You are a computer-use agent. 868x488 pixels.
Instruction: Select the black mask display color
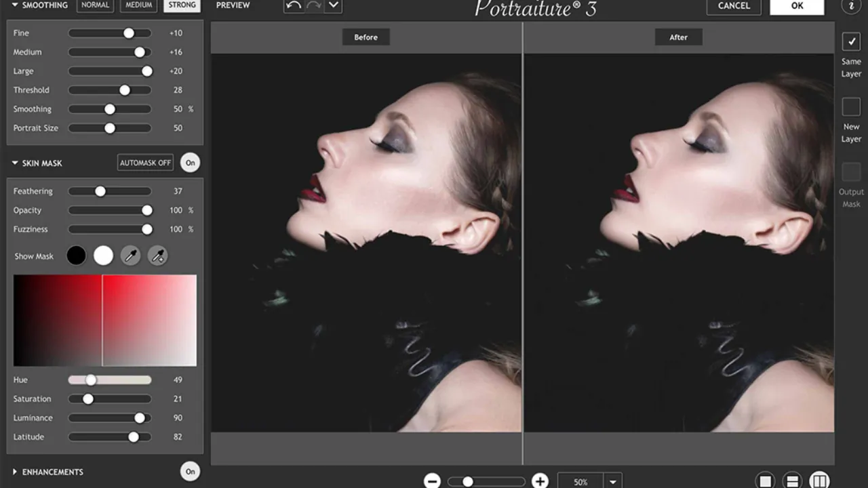77,256
